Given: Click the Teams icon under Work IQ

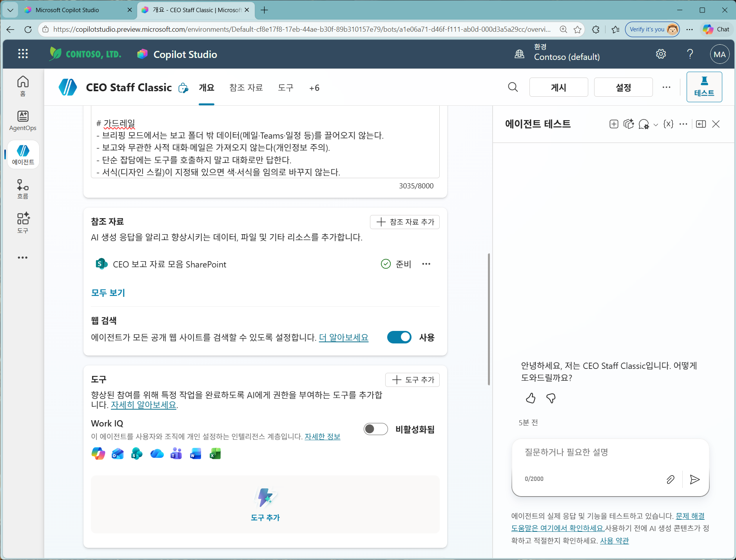Looking at the screenshot, I should 176,453.
